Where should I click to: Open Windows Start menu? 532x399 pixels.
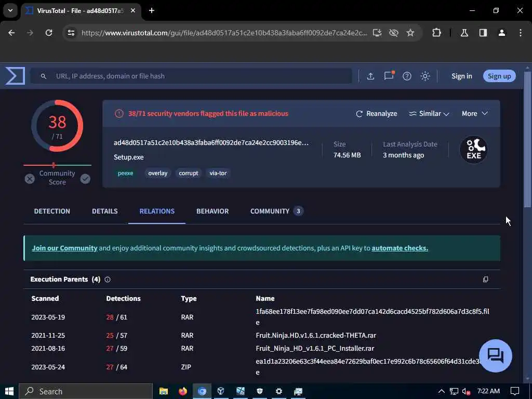coord(9,391)
